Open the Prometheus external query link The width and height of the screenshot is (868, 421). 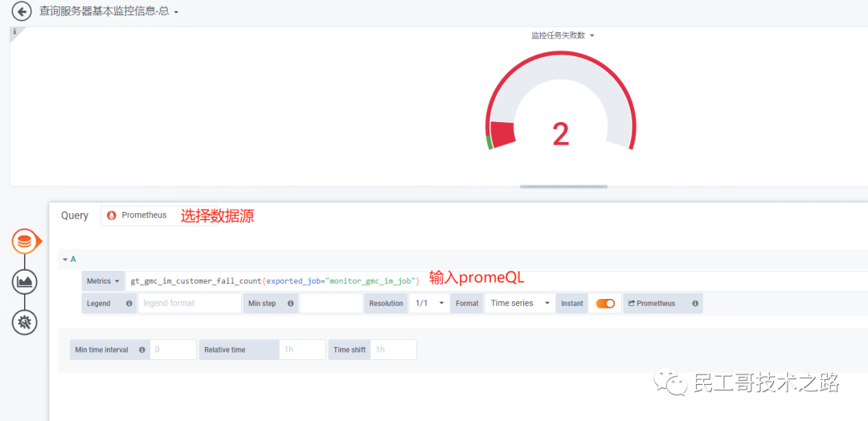pos(652,304)
